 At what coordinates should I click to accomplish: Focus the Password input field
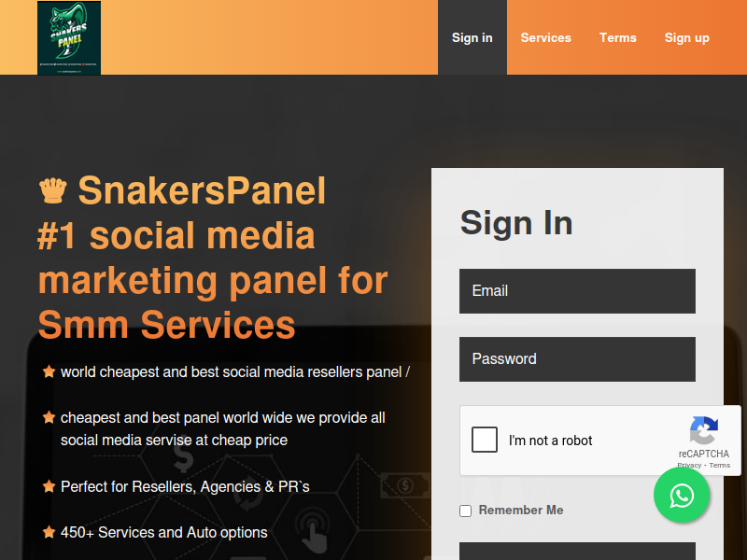click(x=577, y=359)
